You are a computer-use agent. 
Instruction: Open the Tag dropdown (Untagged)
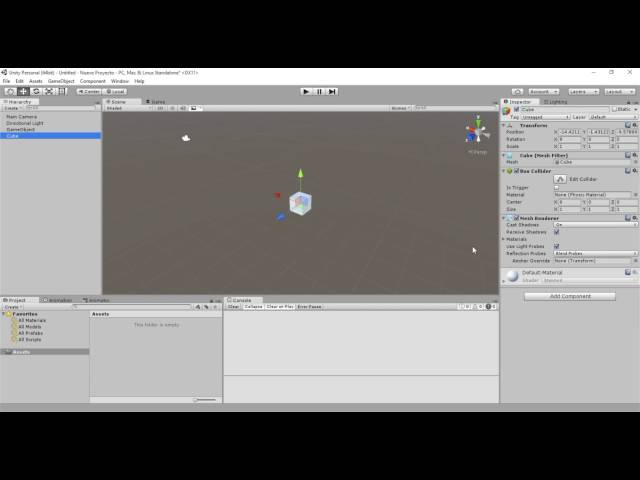(x=545, y=117)
